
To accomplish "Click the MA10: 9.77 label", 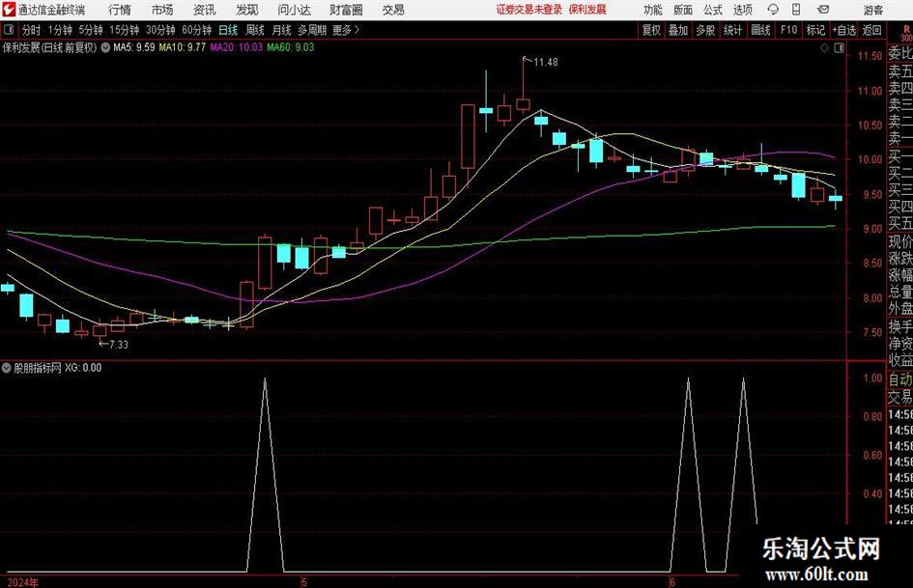I will click(x=183, y=47).
